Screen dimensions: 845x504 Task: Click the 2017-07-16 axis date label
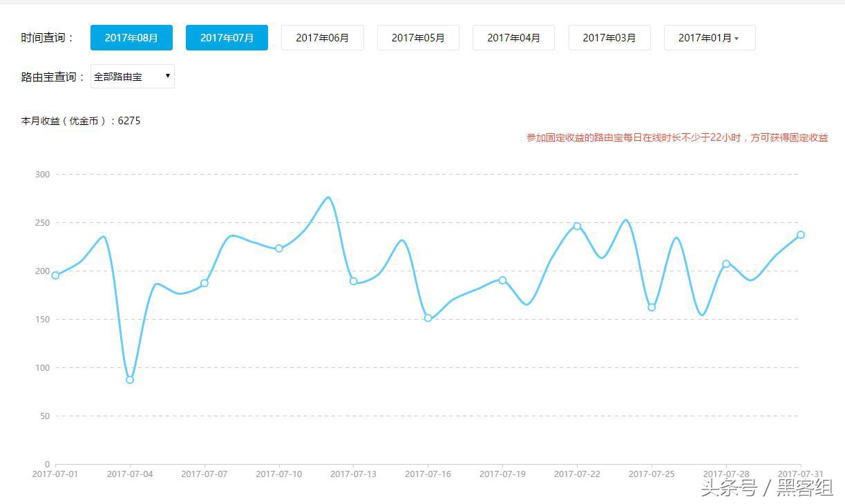pyautogui.click(x=428, y=474)
